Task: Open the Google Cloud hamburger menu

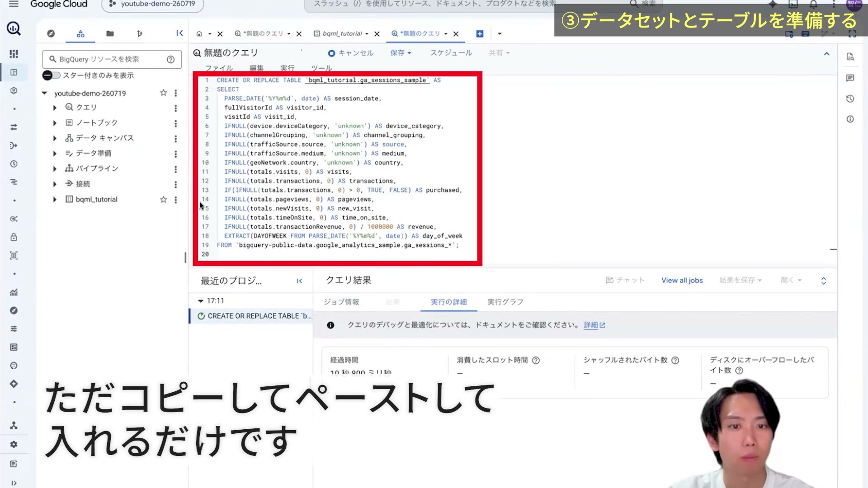Action: pos(14,4)
